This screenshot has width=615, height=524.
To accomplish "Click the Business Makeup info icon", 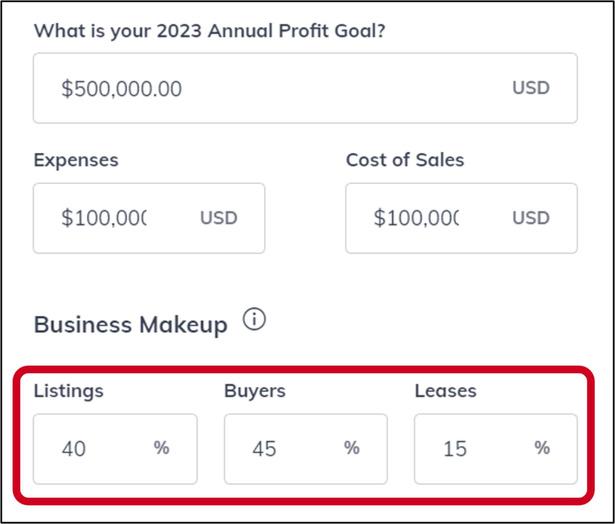I will pyautogui.click(x=255, y=321).
